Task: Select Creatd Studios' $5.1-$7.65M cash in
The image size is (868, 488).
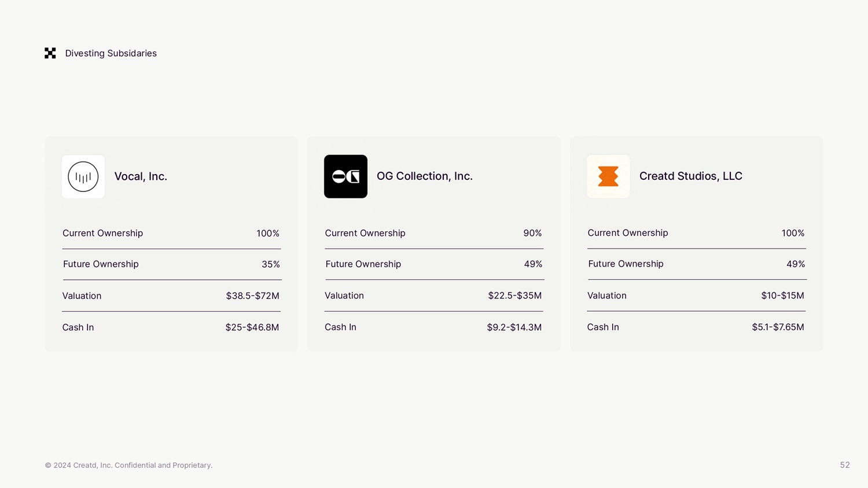Action: click(778, 327)
